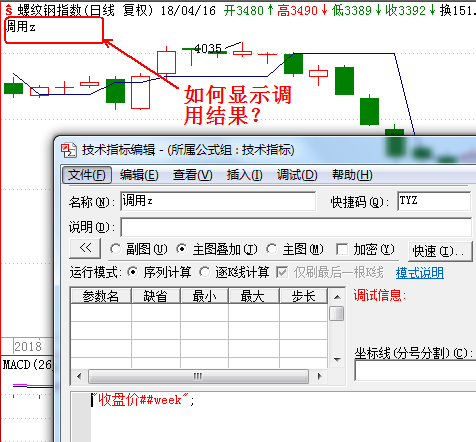Click the MACD indicator label in sub-chart
This screenshot has height=442, width=476.
(x=27, y=365)
